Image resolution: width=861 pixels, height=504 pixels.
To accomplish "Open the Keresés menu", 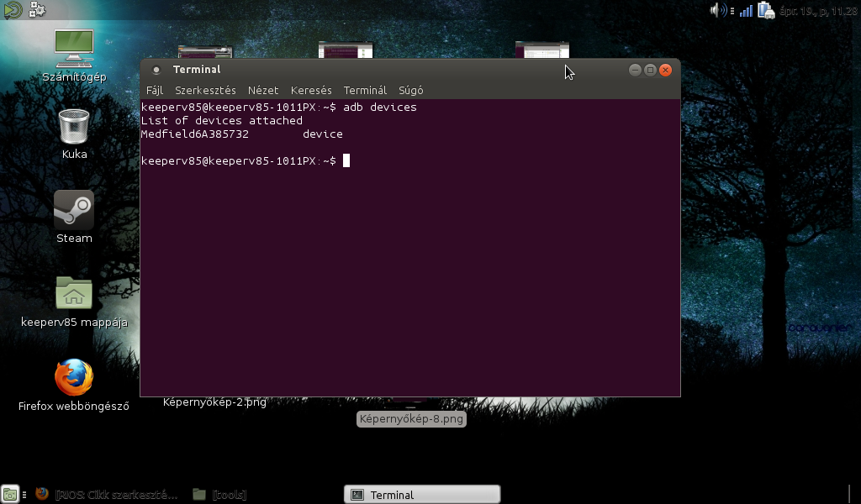I will pos(311,90).
